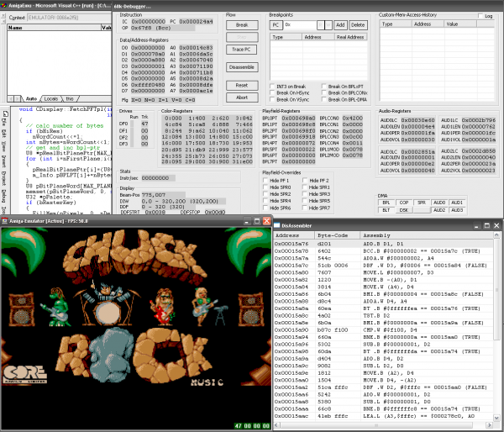Select disassembly row 0x00015aac LEA.L
504x432 pixels.
tap(384, 416)
